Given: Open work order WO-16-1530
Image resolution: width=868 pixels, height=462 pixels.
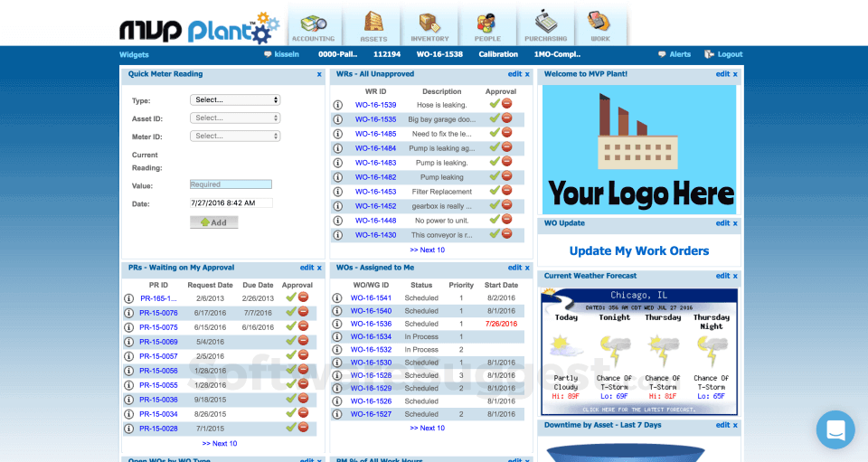Looking at the screenshot, I should point(371,363).
